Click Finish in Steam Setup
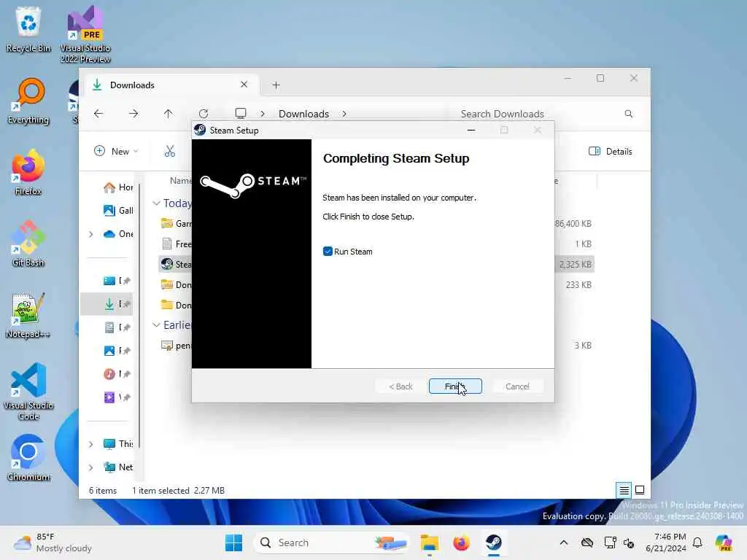Screen dimensions: 747x560 455,386
